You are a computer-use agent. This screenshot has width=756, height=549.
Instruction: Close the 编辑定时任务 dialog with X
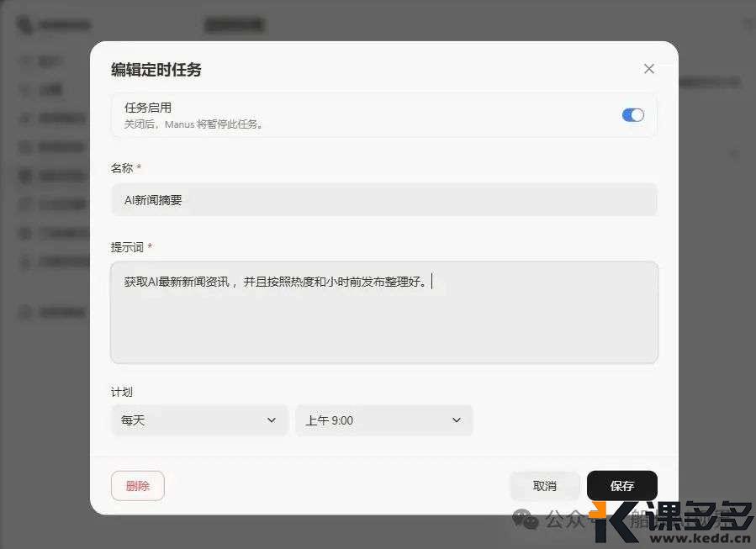649,69
